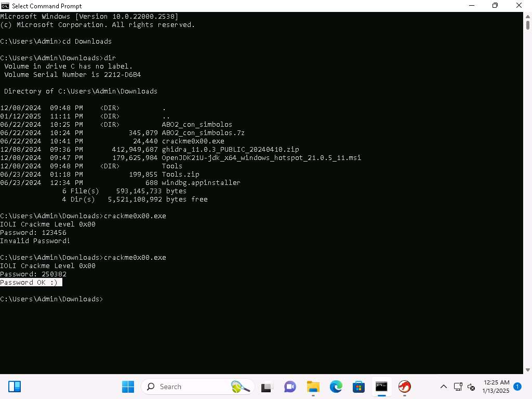Expand the hidden system tray icons
532x399 pixels.
point(444,387)
